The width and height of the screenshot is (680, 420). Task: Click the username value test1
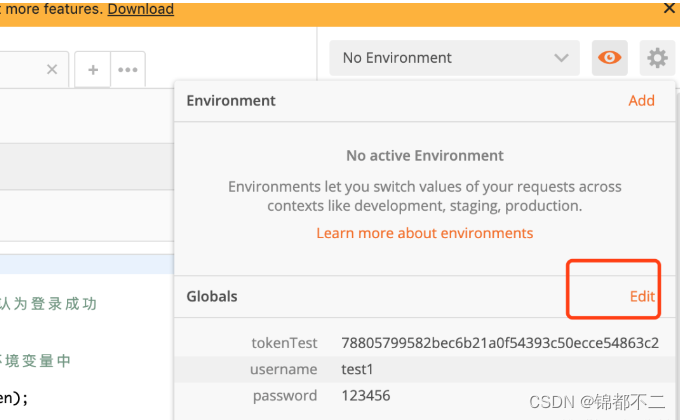pos(356,369)
